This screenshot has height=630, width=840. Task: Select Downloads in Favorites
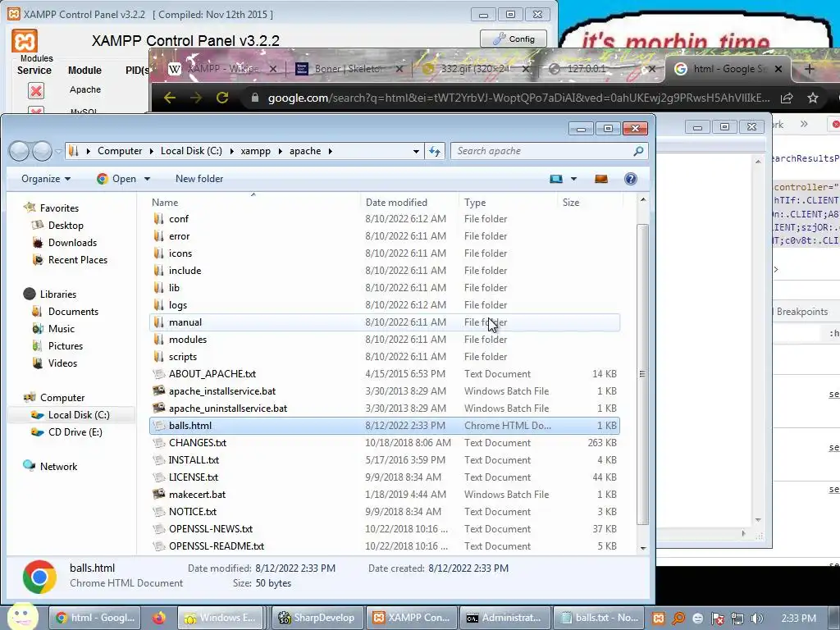click(72, 243)
